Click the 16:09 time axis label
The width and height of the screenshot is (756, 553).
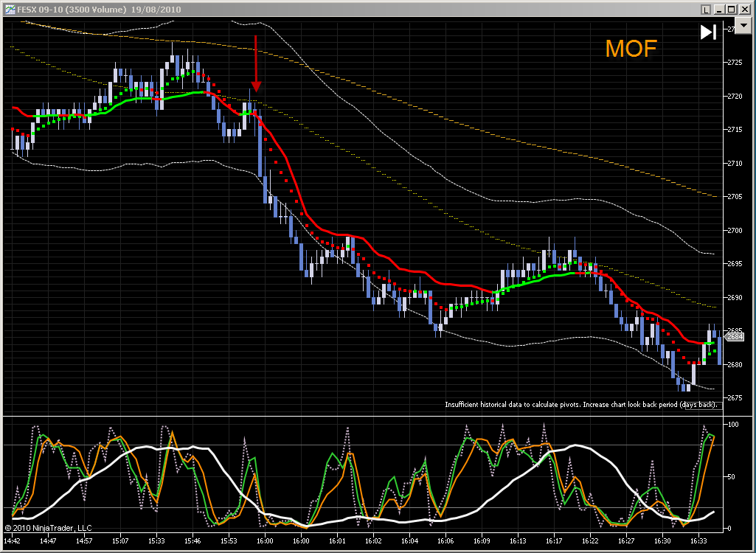pyautogui.click(x=482, y=541)
